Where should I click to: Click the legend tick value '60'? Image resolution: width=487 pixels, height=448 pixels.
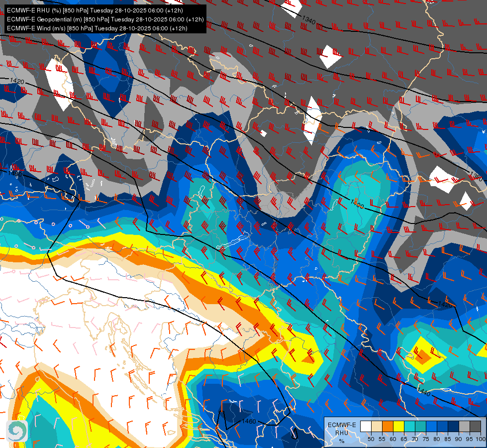[393, 439]
